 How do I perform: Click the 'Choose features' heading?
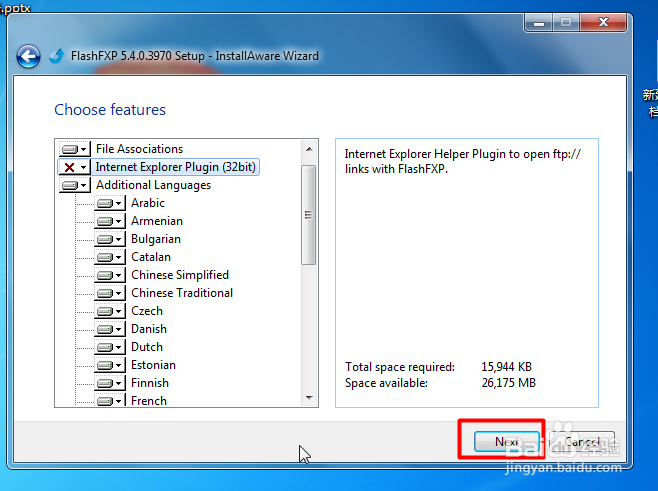(x=110, y=110)
